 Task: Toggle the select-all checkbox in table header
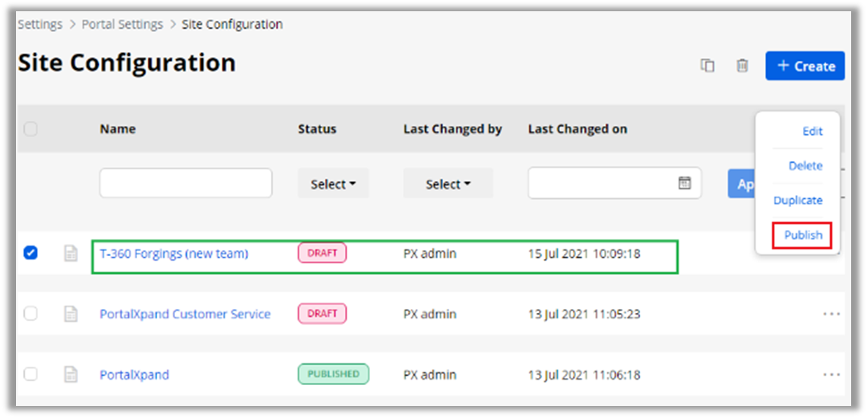30,128
